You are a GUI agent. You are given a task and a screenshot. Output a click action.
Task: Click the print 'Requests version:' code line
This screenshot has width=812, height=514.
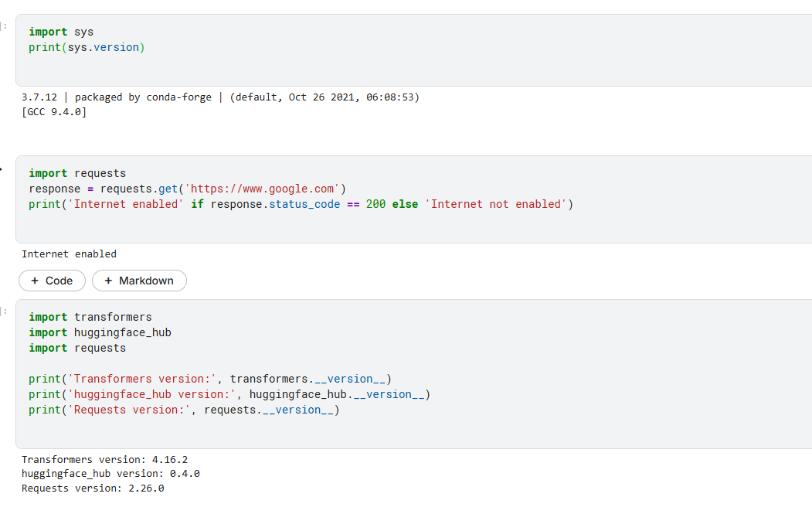coord(184,410)
